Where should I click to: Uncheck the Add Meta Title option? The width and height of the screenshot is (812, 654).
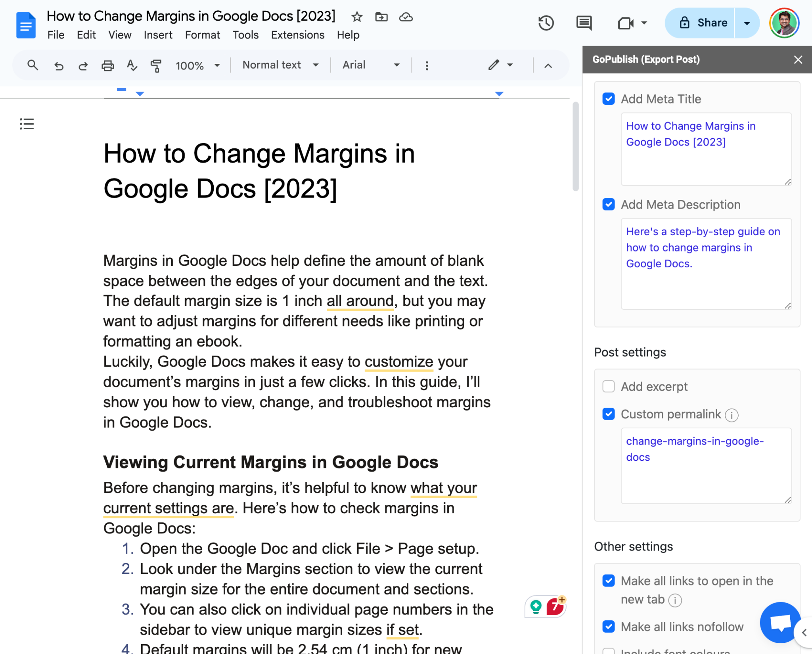pos(608,99)
